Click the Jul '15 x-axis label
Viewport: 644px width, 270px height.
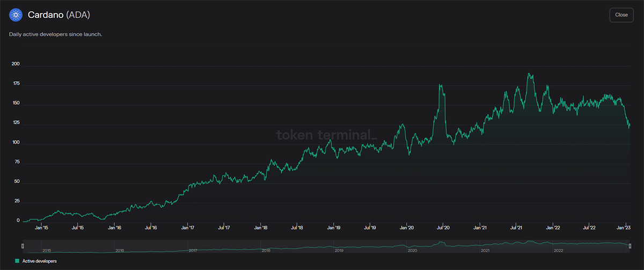pos(78,228)
